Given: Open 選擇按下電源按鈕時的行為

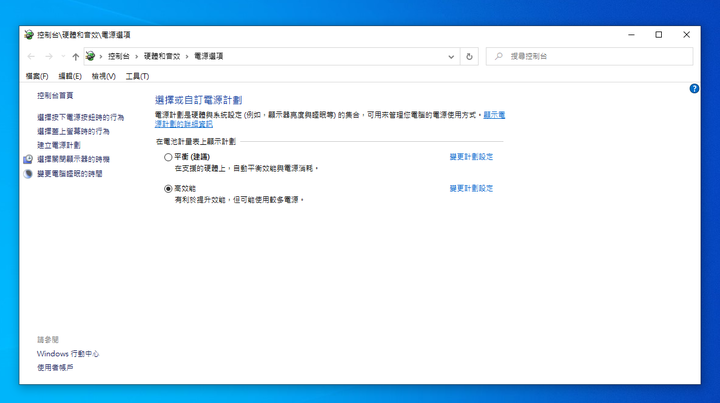Looking at the screenshot, I should [x=80, y=118].
